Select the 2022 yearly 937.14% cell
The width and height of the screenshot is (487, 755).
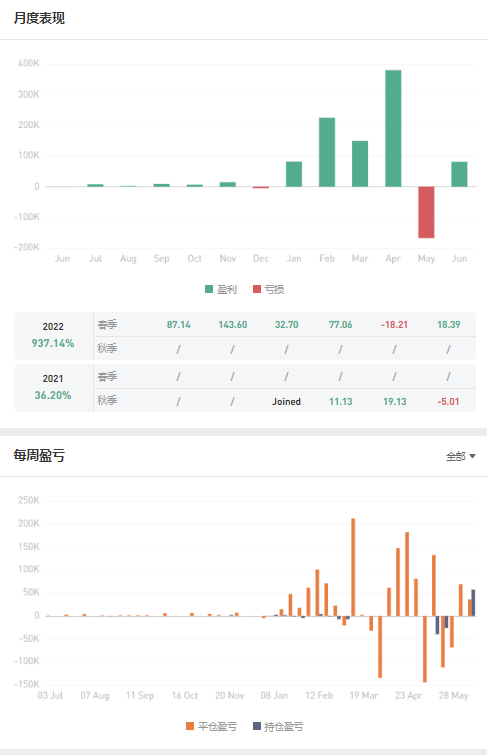53,336
